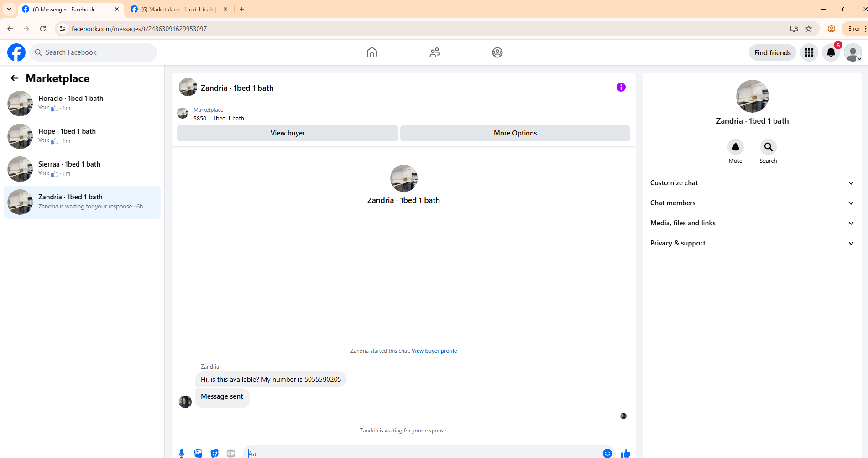This screenshot has width=868, height=458.
Task: Click the More Options button
Action: 515,133
